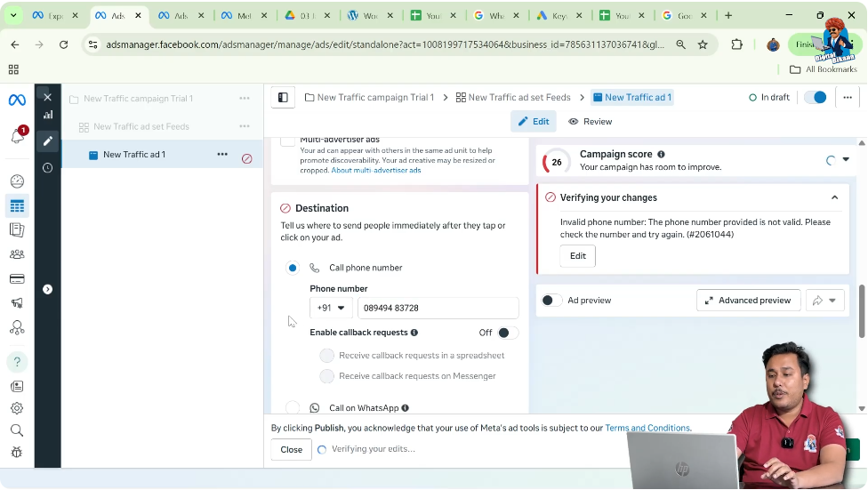This screenshot has width=868, height=490.
Task: Go to New Traffic campaign Trial 1 breadcrumb
Action: pos(370,98)
